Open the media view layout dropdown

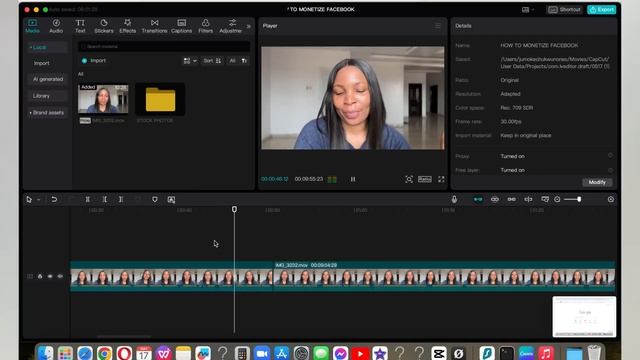pos(190,61)
